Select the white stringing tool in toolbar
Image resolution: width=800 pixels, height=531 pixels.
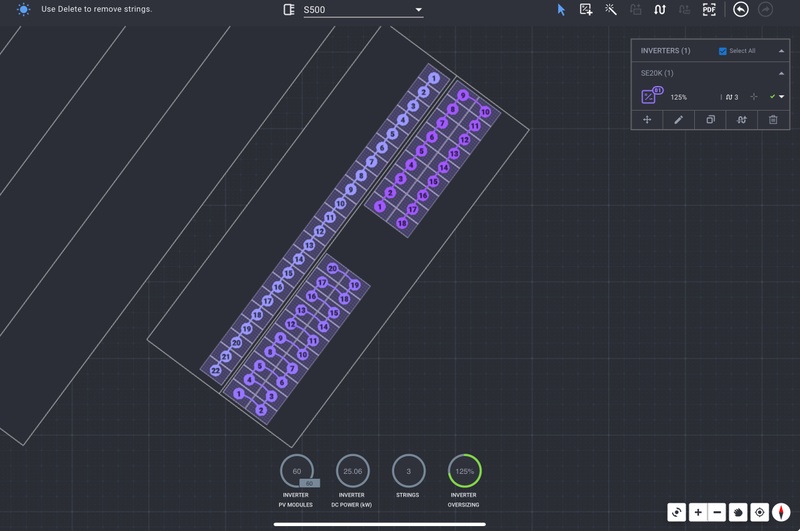coord(660,10)
